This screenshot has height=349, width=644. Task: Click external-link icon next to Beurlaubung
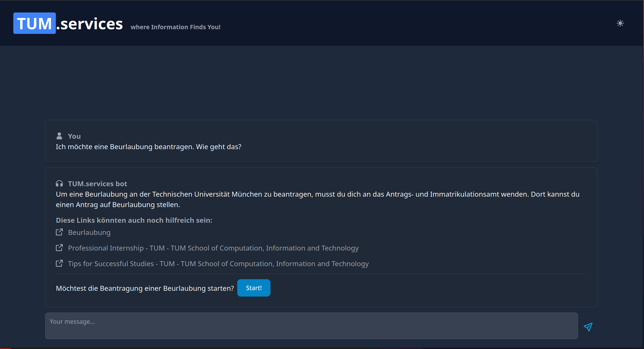pos(59,232)
